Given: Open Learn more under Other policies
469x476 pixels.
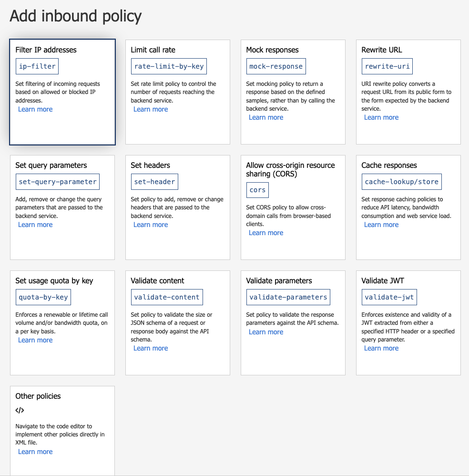Looking at the screenshot, I should point(35,452).
